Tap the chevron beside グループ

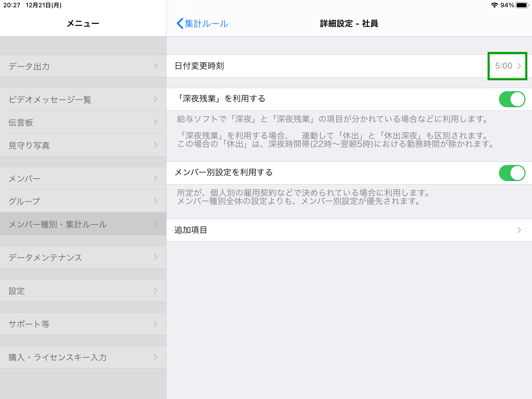(x=155, y=201)
